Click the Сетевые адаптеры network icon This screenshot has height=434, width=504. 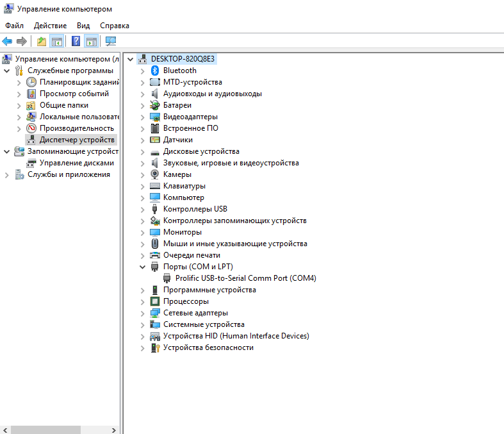155,313
